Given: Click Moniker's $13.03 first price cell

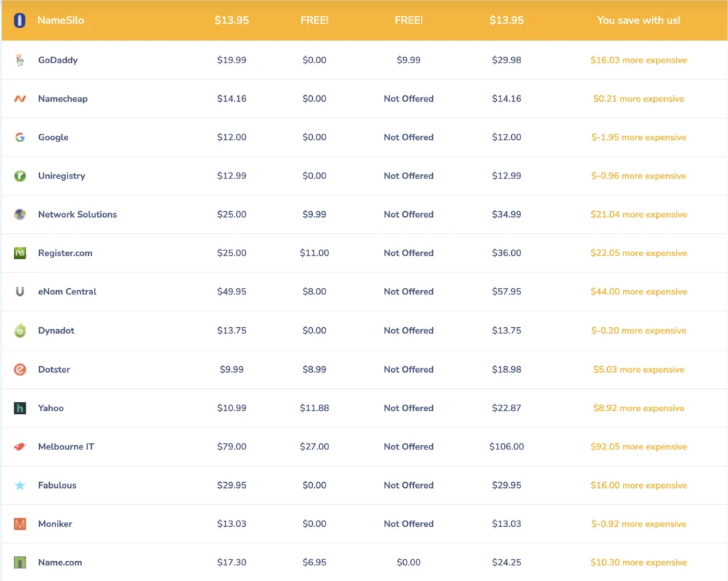Looking at the screenshot, I should point(232,524).
